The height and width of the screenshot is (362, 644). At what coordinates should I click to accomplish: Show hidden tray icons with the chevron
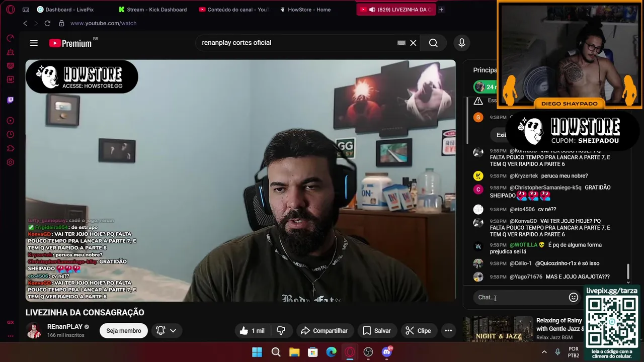544,352
